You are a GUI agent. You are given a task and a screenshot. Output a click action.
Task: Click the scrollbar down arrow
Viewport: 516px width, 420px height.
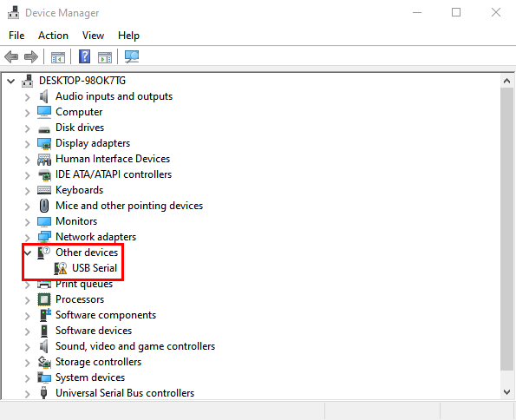pyautogui.click(x=506, y=391)
